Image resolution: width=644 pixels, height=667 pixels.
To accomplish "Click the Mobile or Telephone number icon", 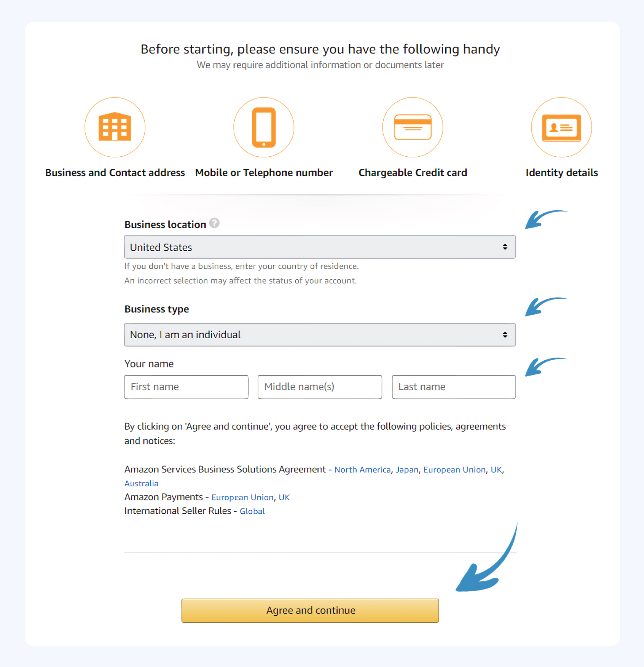I will (x=264, y=127).
